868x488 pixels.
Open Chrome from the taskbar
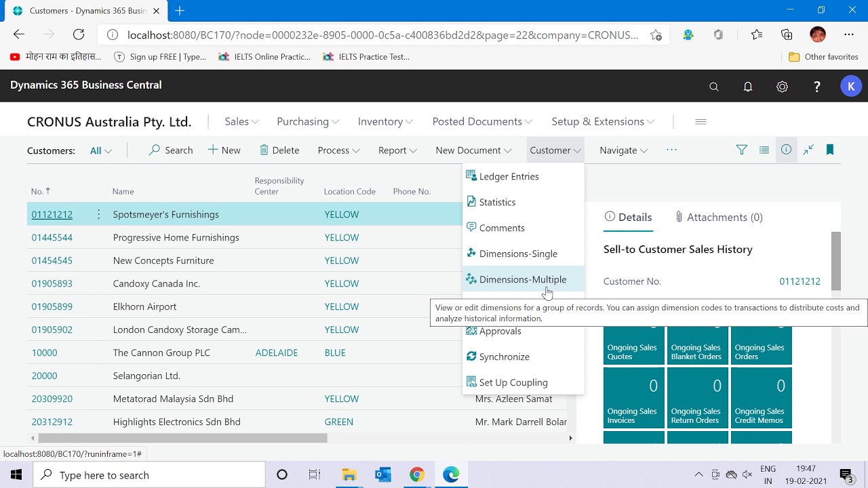(417, 475)
